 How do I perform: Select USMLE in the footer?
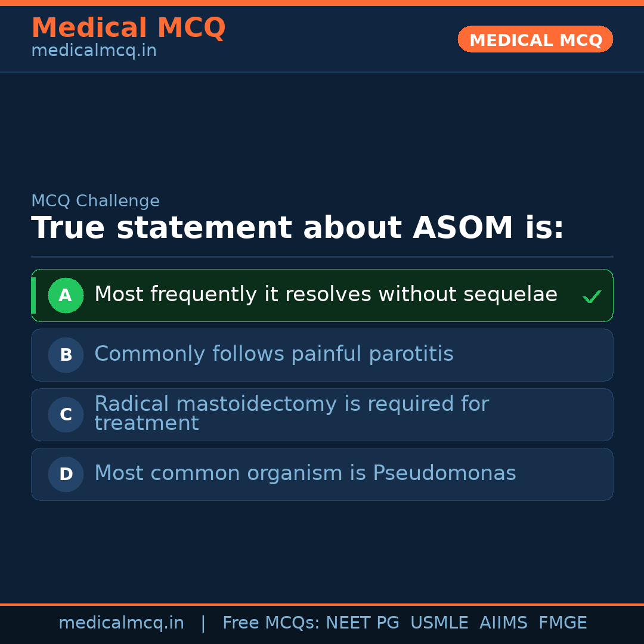(439, 623)
